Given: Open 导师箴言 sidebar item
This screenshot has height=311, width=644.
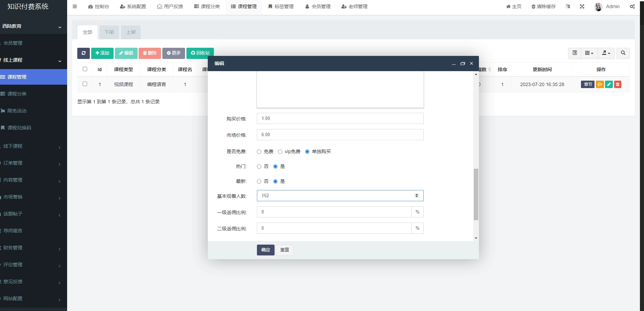Looking at the screenshot, I should [x=34, y=231].
